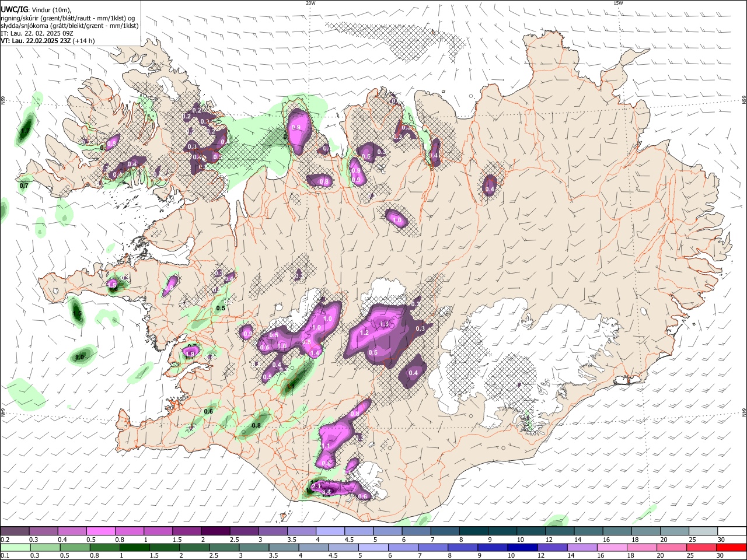Select the '1.3' value in the central snow area

click(384, 324)
